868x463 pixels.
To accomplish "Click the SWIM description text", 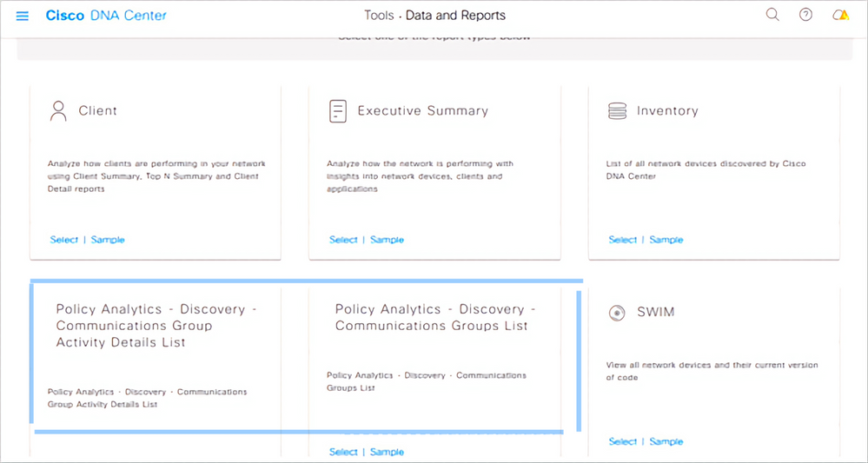I will (x=712, y=371).
